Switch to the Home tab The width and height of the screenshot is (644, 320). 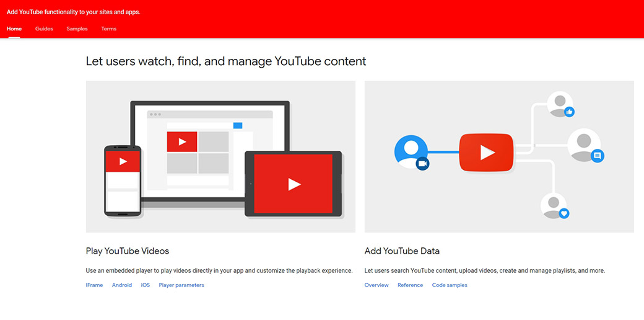(14, 29)
